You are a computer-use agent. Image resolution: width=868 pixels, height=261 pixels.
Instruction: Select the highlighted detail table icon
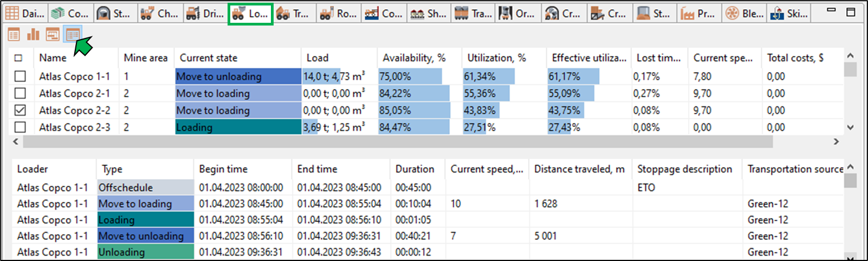73,35
